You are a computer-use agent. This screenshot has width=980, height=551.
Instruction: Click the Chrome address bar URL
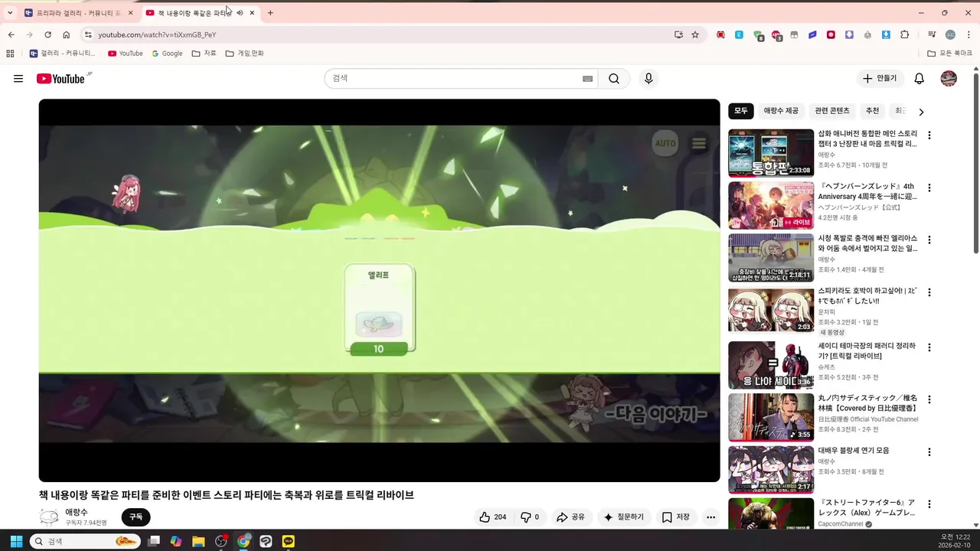157,34
